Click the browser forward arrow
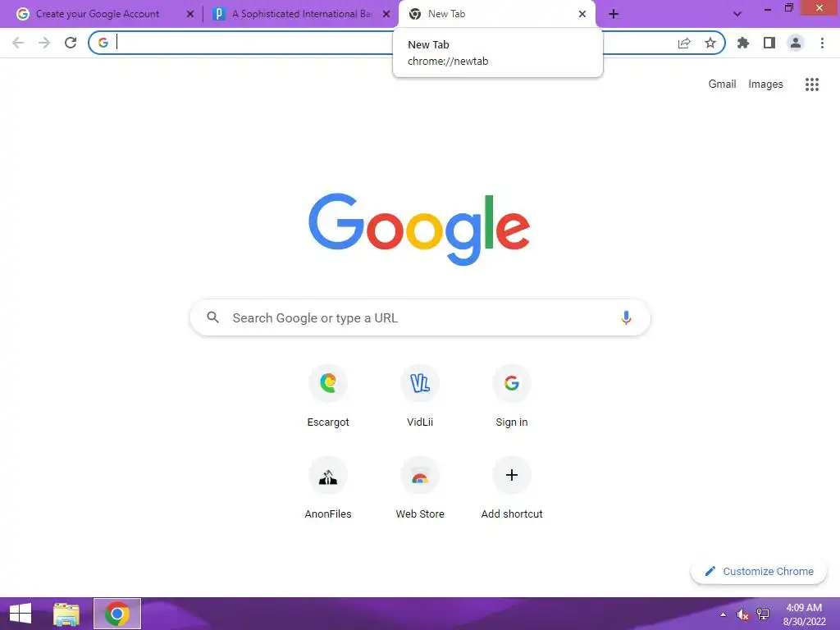Screen dimensions: 840x630 pyautogui.click(x=44, y=43)
